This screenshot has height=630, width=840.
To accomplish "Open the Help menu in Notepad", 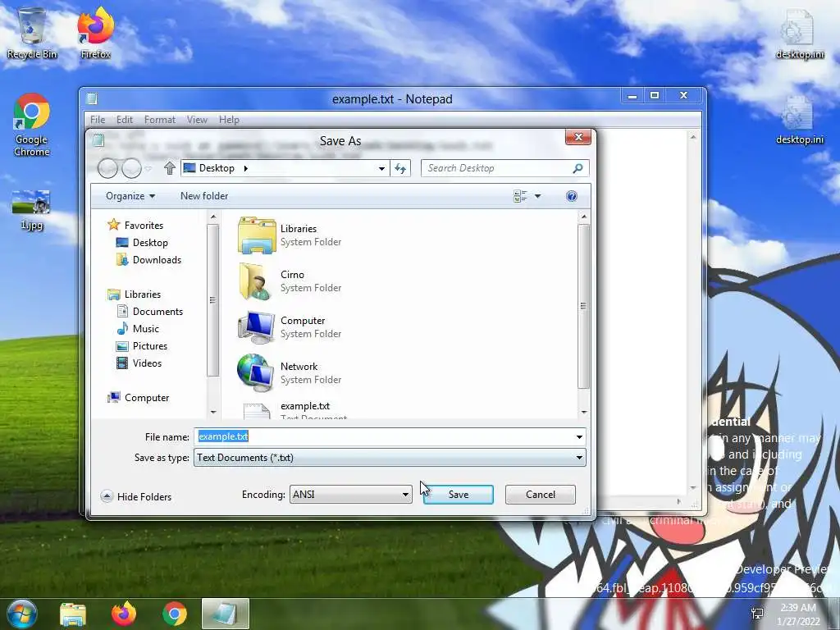I will pyautogui.click(x=229, y=120).
